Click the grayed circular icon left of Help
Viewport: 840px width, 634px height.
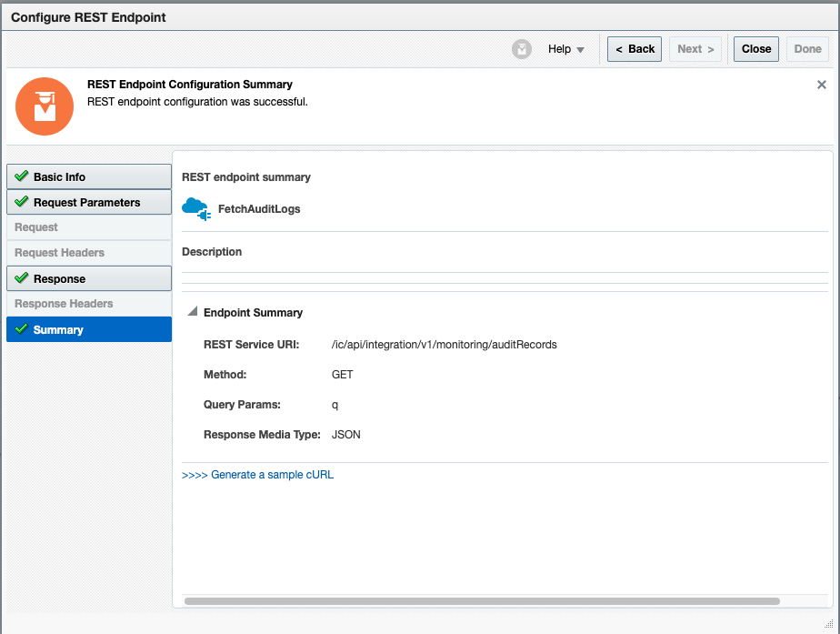click(521, 48)
